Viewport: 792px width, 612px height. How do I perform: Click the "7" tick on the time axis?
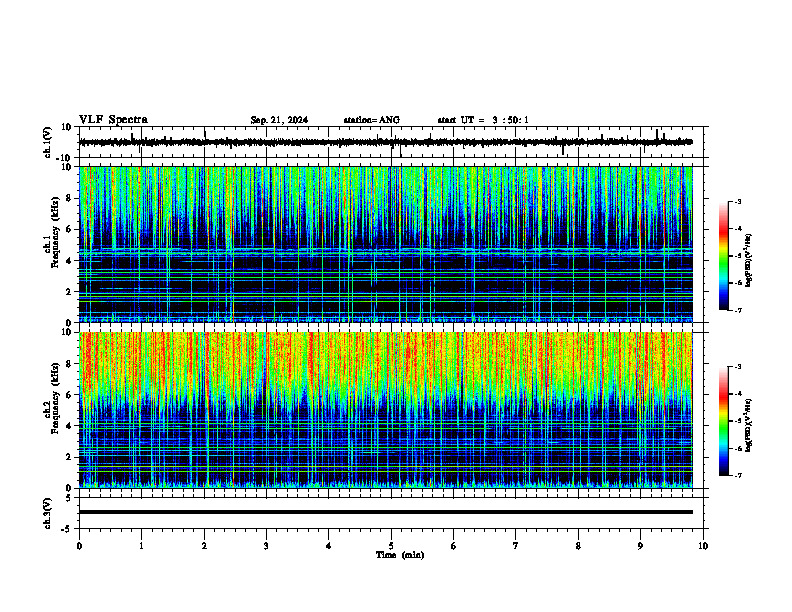[516, 546]
